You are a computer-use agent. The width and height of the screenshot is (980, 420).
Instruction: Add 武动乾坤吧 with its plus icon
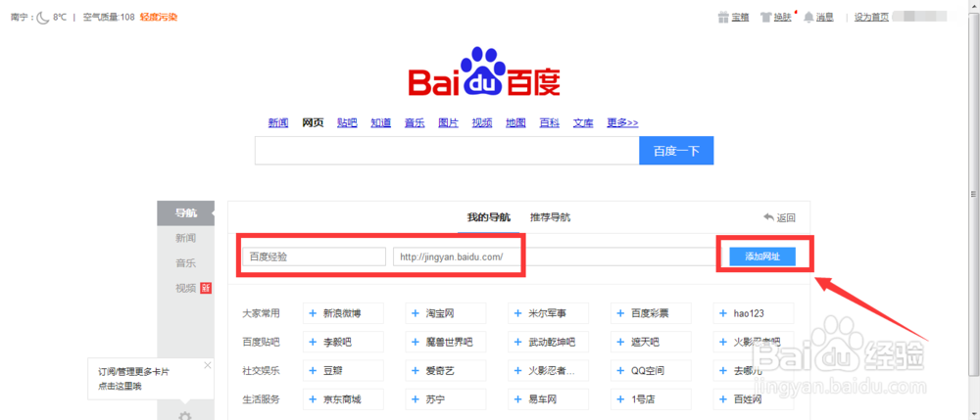point(517,342)
